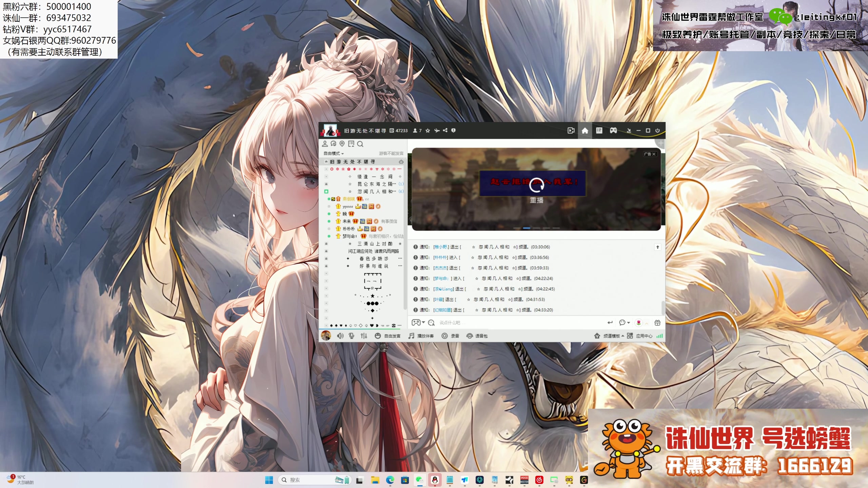Screen dimensions: 868x488
Task: Click the robot icon beside root channel
Action: (x=401, y=162)
